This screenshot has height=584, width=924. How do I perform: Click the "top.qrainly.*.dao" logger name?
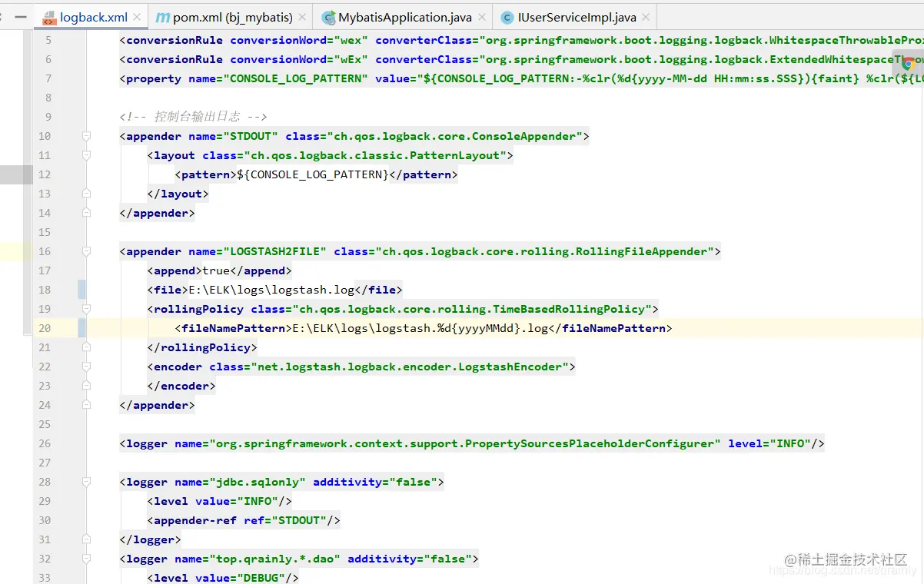point(274,559)
